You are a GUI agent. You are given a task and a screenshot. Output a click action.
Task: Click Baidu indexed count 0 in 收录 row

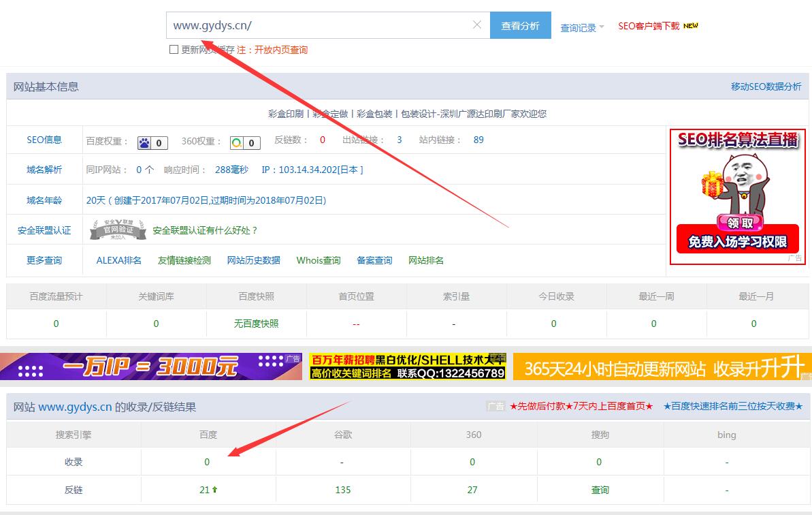pos(207,462)
